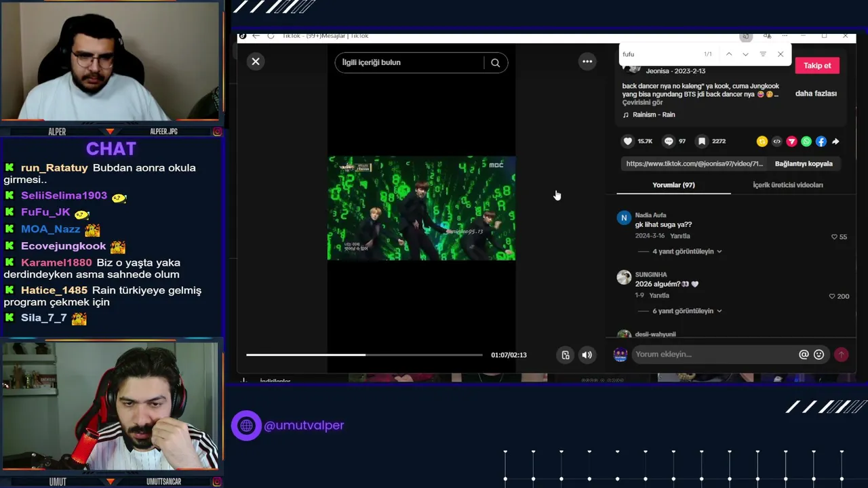The width and height of the screenshot is (868, 488).
Task: Open the three-dot more options menu on video
Action: pos(587,62)
